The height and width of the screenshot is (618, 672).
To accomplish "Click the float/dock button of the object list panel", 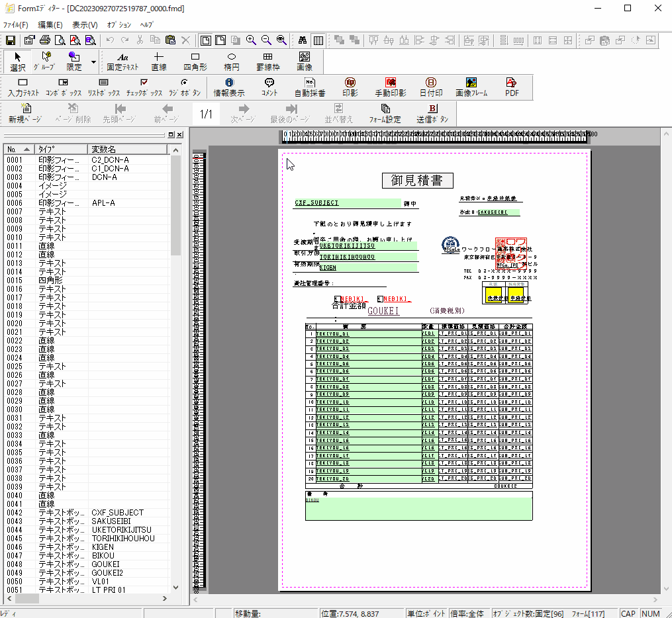I will click(171, 134).
